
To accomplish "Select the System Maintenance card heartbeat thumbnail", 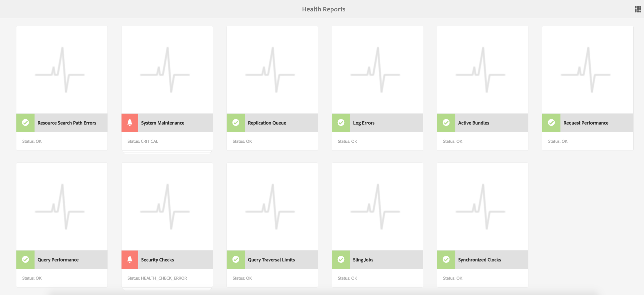I will (x=167, y=70).
